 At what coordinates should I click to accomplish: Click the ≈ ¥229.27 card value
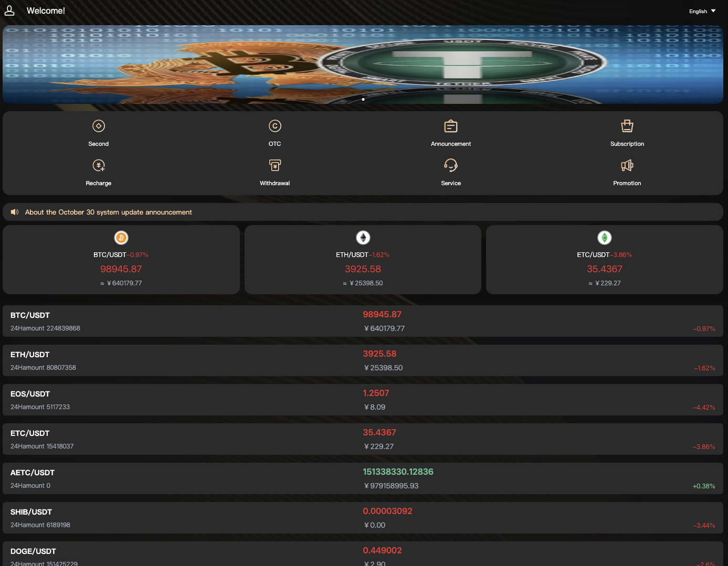[605, 283]
